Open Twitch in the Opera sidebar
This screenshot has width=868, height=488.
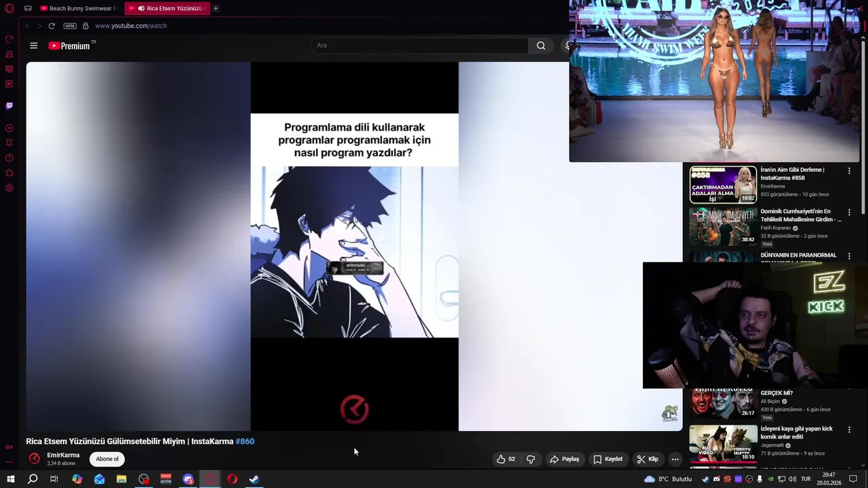[x=9, y=106]
